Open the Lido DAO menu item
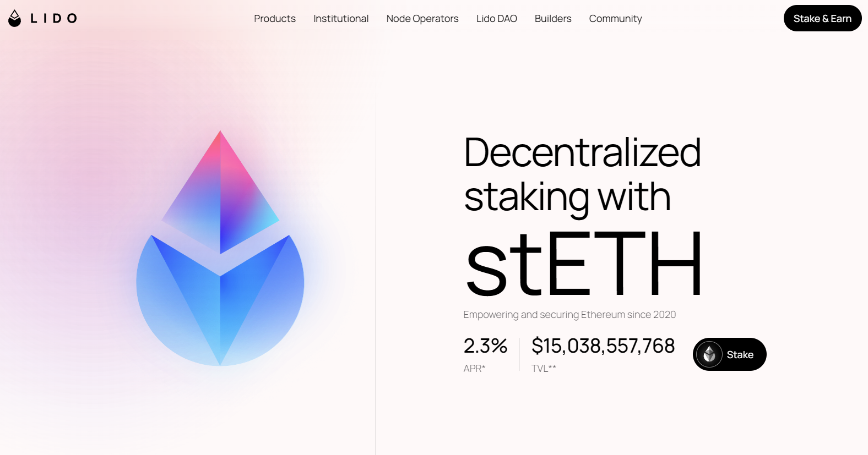This screenshot has width=868, height=455. (497, 19)
